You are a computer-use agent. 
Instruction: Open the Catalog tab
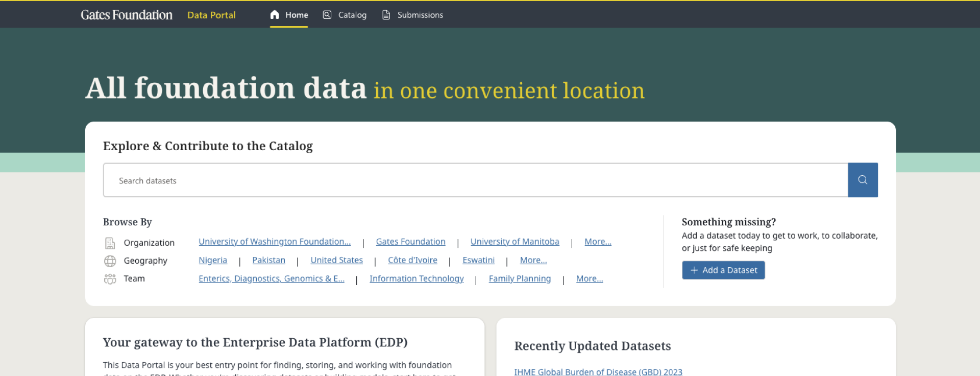click(x=352, y=15)
